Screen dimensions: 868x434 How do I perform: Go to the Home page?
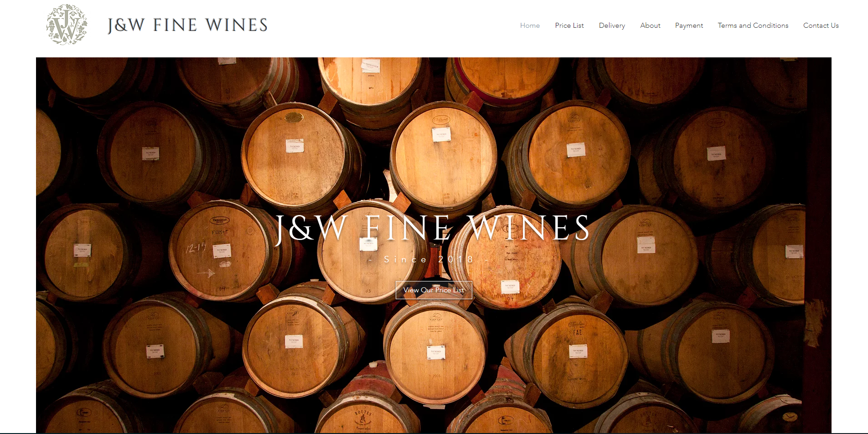[530, 26]
